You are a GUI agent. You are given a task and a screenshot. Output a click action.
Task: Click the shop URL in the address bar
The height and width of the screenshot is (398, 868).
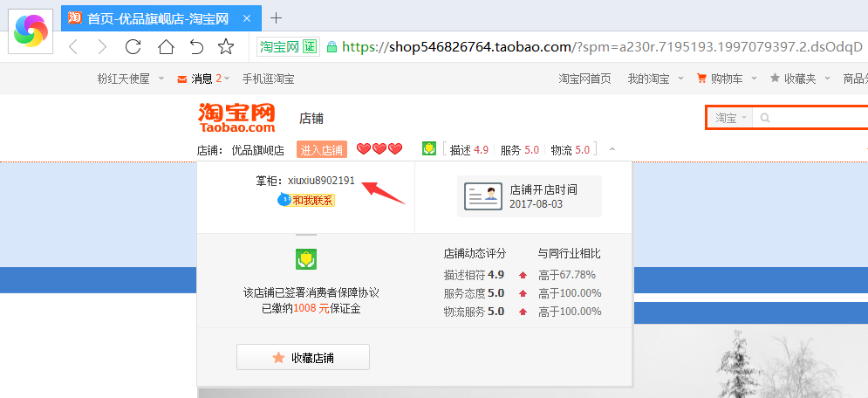coord(602,46)
